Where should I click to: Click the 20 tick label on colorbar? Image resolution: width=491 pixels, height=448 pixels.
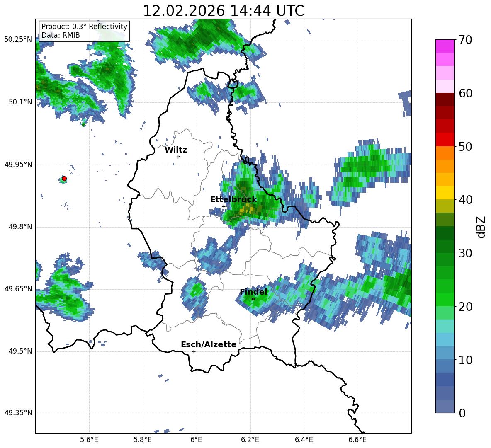click(465, 307)
